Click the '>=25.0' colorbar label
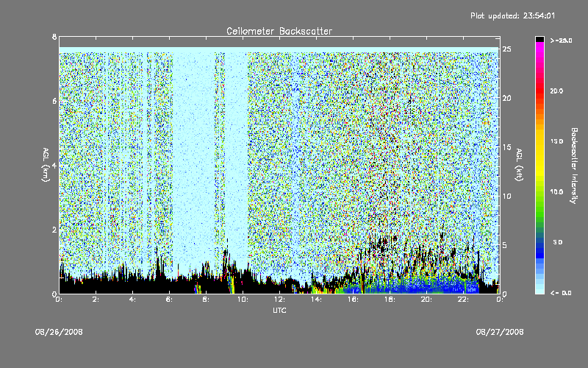 (x=561, y=40)
